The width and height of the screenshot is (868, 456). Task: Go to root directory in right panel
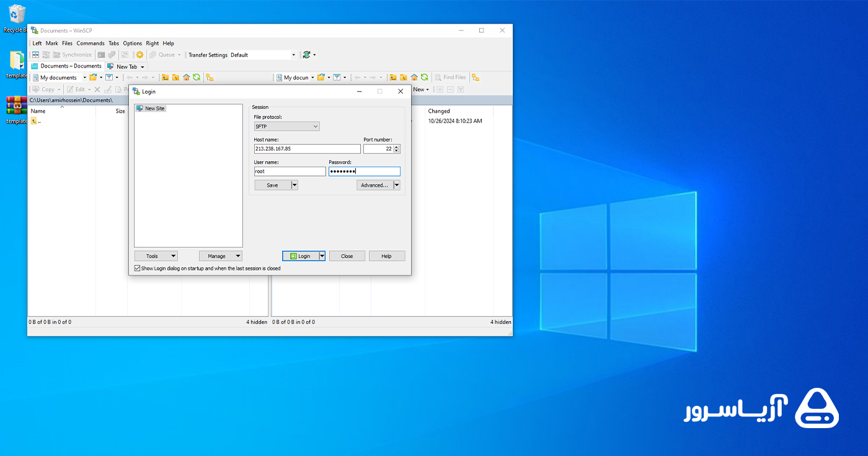pos(404,77)
